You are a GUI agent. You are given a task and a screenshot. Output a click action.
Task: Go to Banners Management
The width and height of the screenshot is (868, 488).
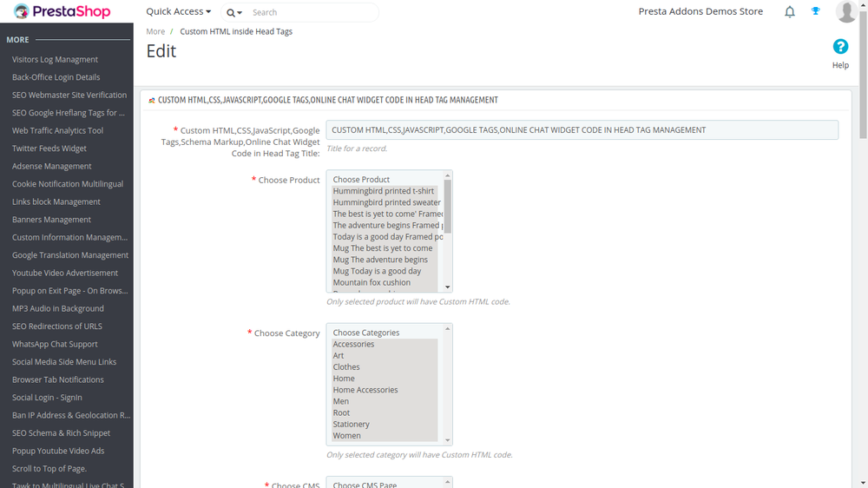click(51, 220)
